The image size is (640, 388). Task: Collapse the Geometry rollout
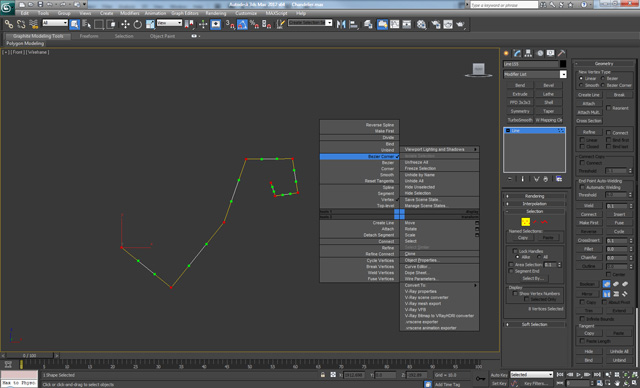[604, 64]
